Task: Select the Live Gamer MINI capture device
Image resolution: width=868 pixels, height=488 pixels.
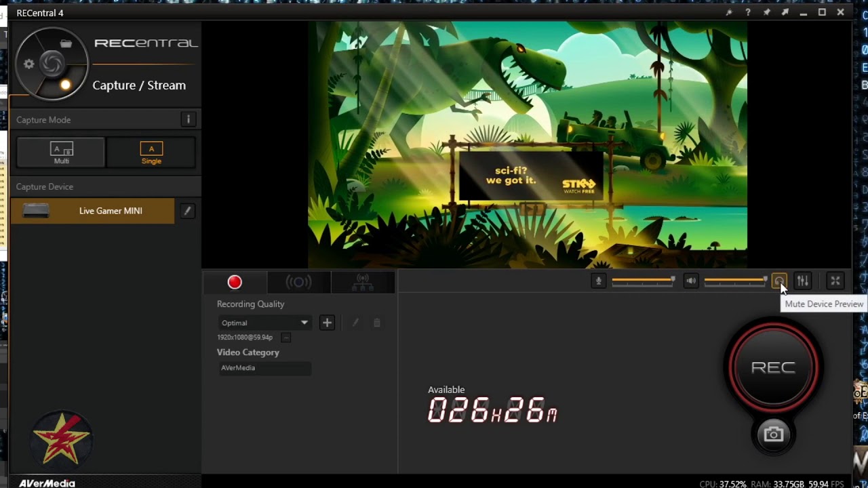Action: (93, 211)
